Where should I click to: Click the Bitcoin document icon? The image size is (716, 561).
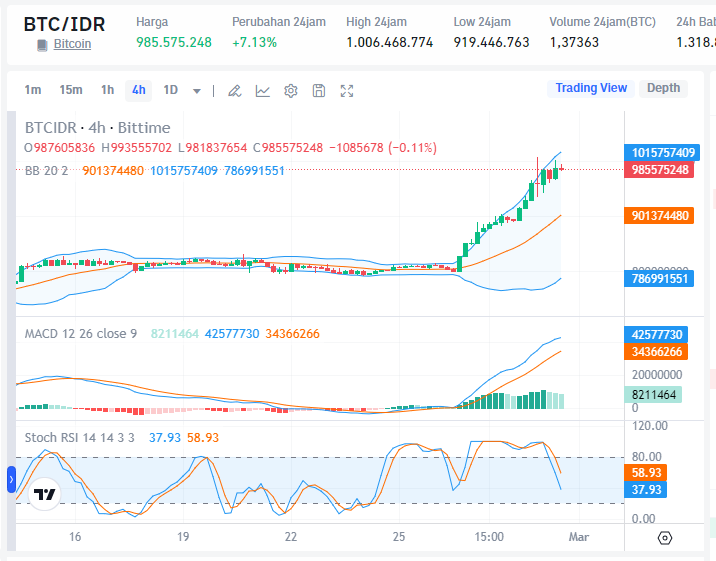click(42, 45)
